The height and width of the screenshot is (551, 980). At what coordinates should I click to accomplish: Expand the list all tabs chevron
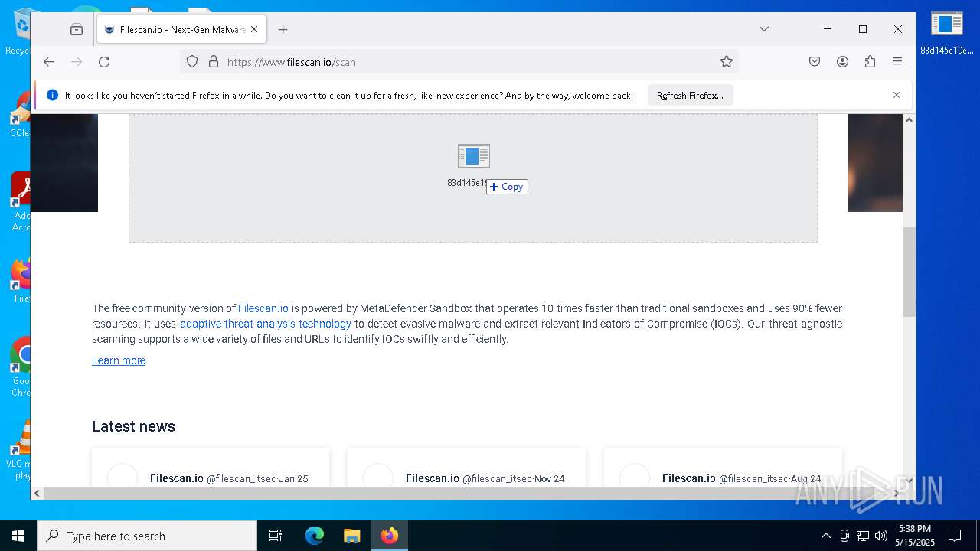click(764, 29)
